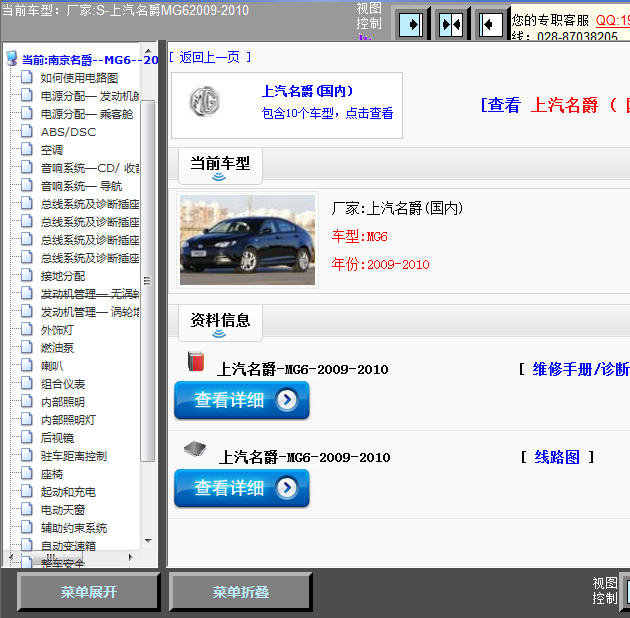Click tree scroll-up arrow
The width and height of the screenshot is (630, 618).
click(148, 51)
